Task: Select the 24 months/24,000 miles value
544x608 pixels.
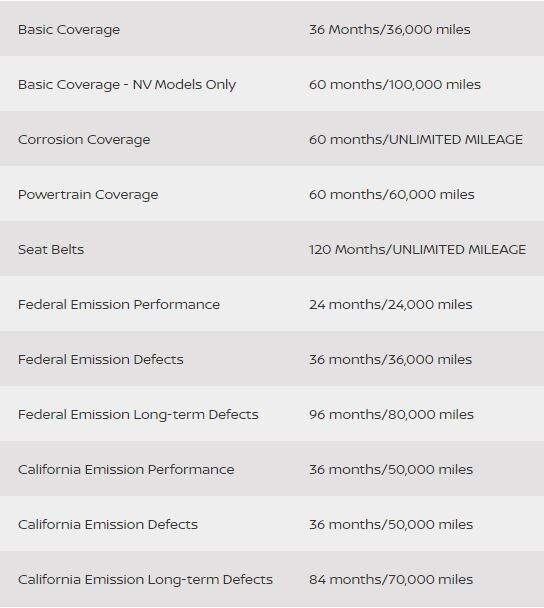Action: click(x=391, y=305)
